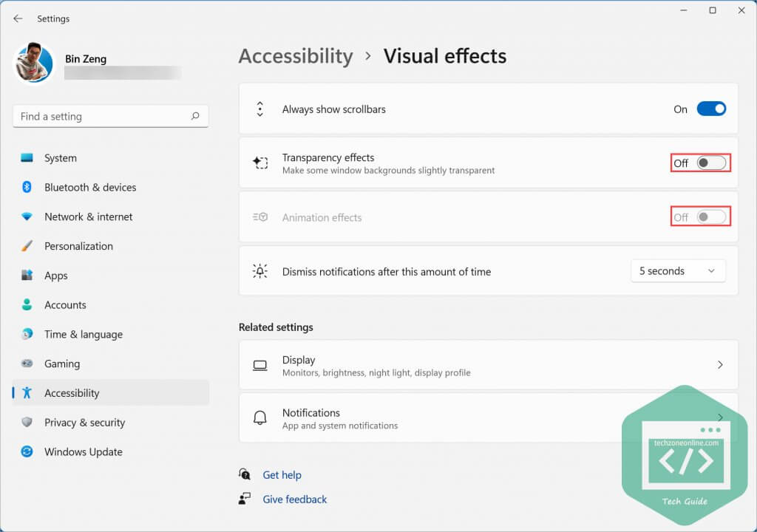Click the search magnifier icon
The height and width of the screenshot is (532, 757).
[x=195, y=116]
